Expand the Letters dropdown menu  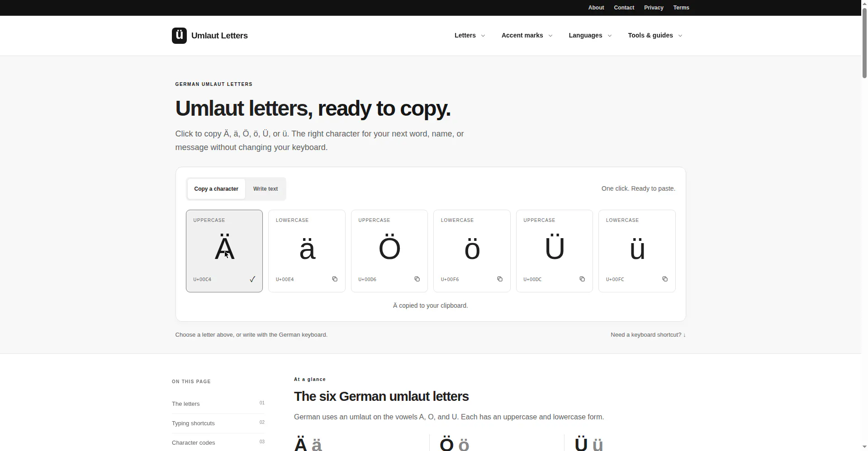tap(470, 36)
